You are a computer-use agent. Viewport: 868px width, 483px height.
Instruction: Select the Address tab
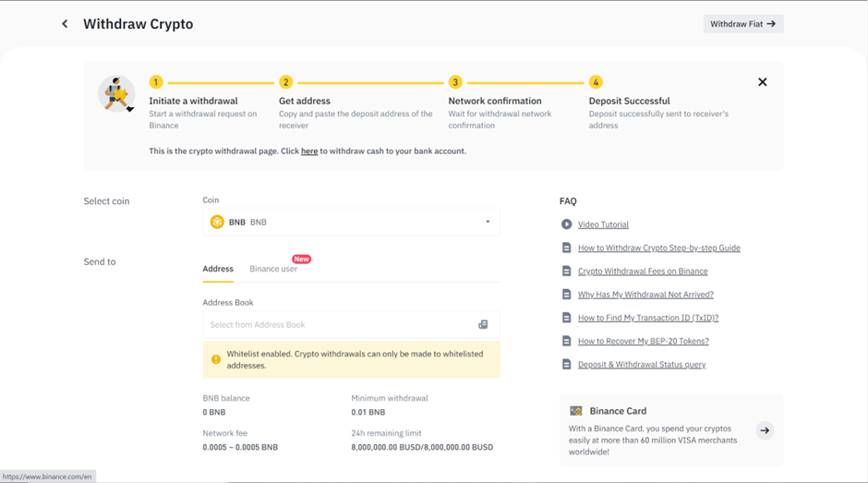click(218, 269)
